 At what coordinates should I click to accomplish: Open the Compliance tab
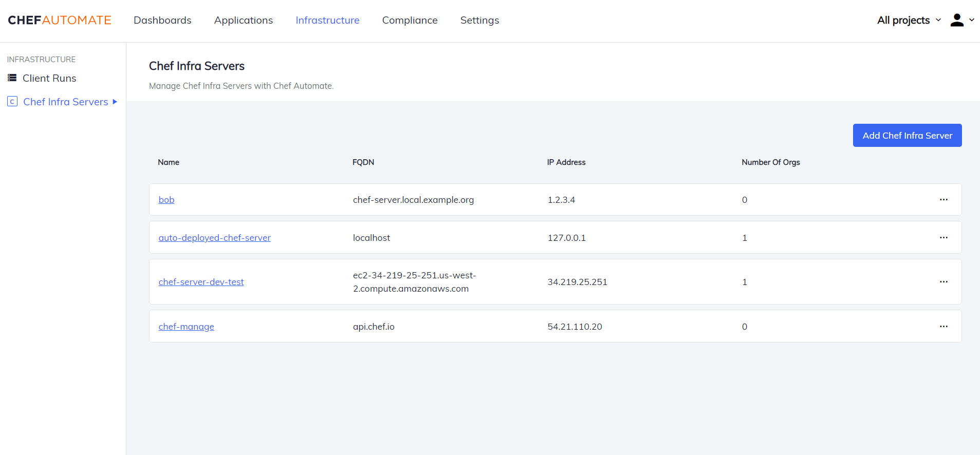pos(410,20)
